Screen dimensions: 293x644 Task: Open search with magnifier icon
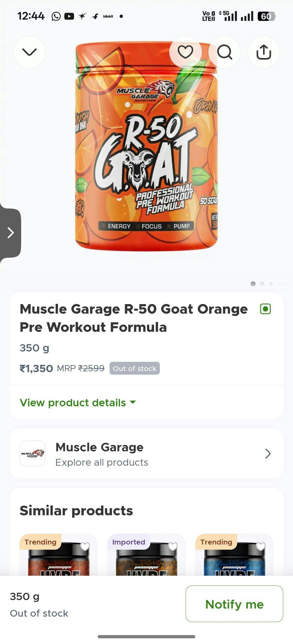[x=225, y=52]
